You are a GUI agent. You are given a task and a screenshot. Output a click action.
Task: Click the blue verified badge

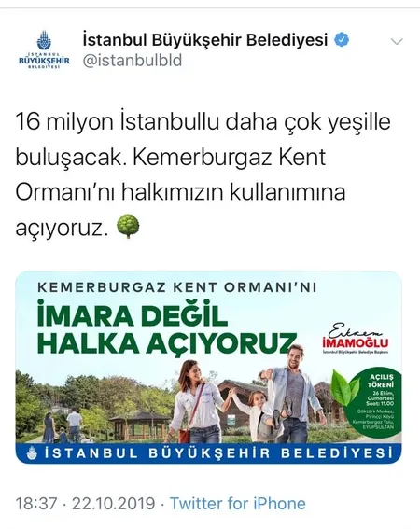click(x=342, y=40)
